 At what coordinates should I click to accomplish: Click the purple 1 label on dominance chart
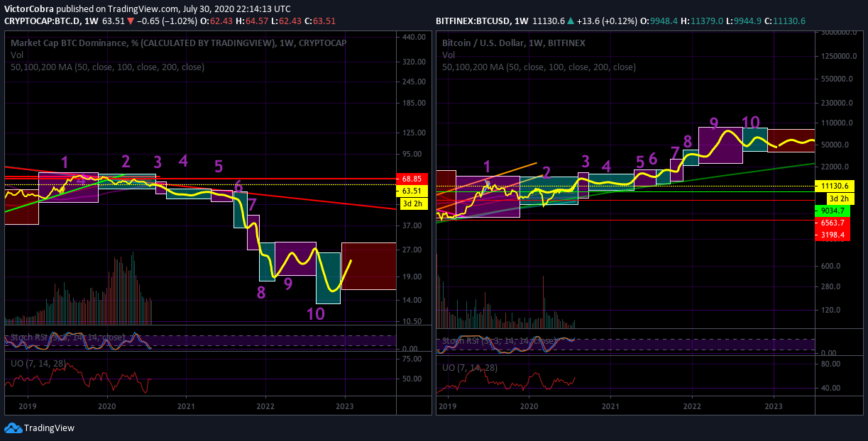coord(65,162)
